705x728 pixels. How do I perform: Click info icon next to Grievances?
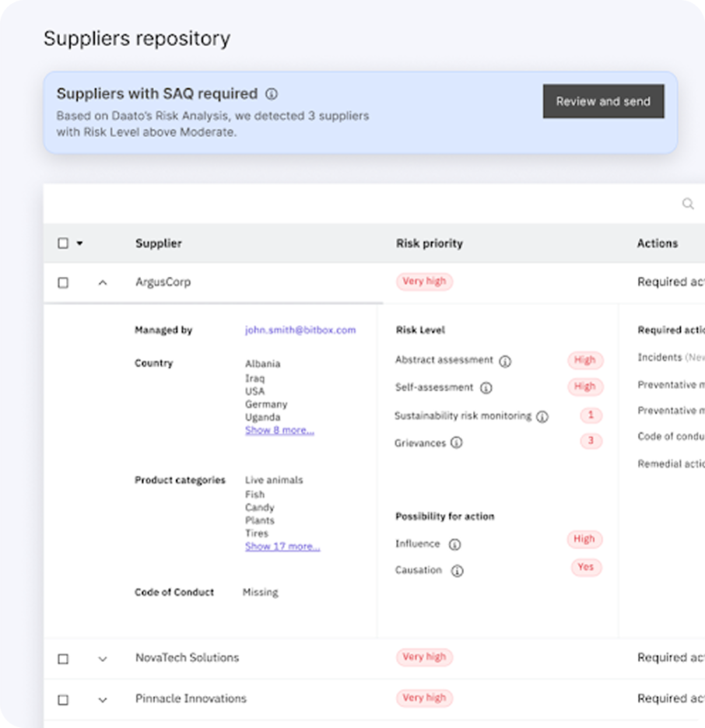coord(457,443)
